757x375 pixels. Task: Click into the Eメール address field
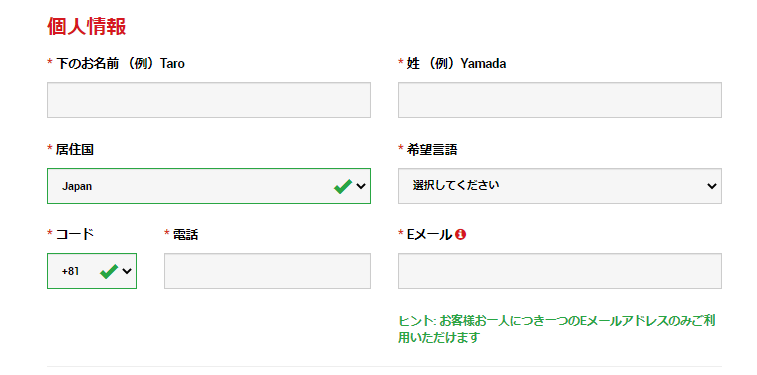point(560,271)
